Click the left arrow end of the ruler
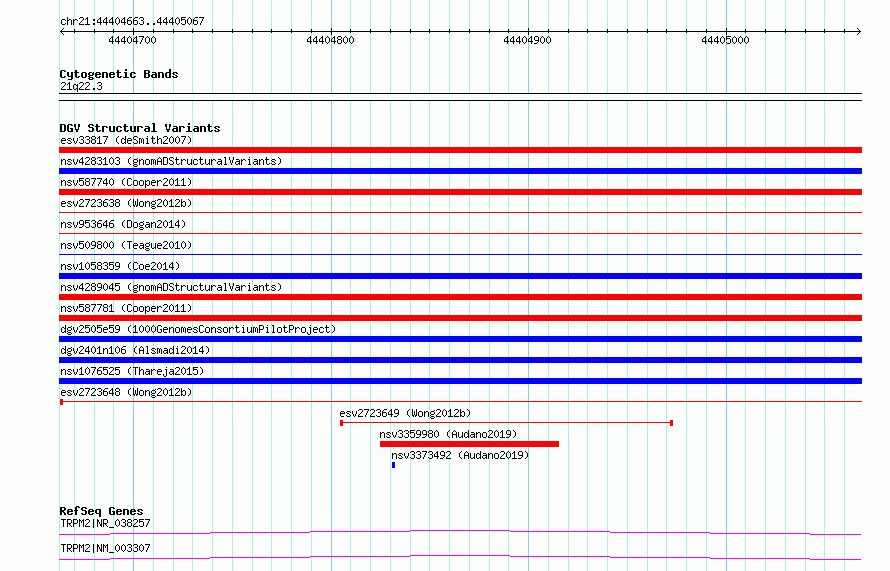 (x=62, y=31)
